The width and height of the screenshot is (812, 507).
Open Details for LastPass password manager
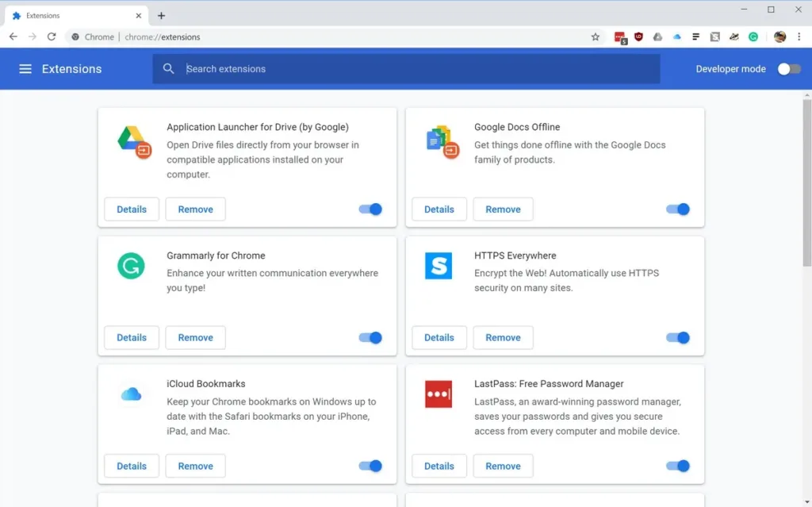coord(439,466)
